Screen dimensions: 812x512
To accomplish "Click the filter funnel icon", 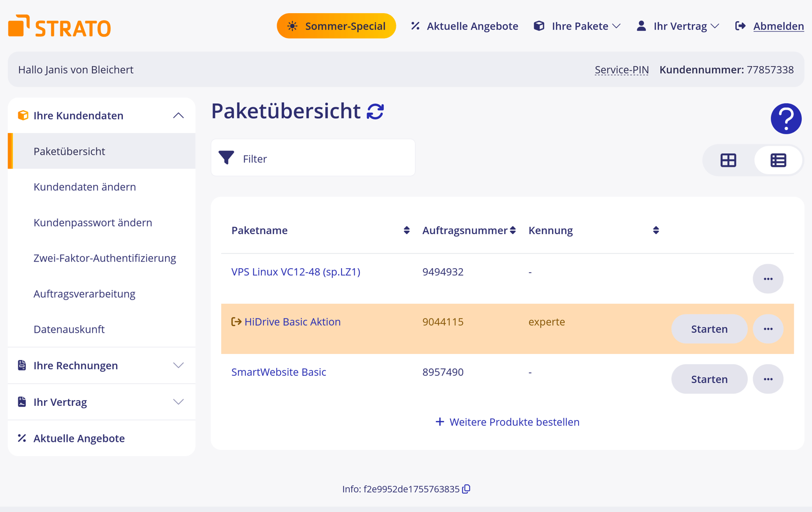I will pos(226,157).
